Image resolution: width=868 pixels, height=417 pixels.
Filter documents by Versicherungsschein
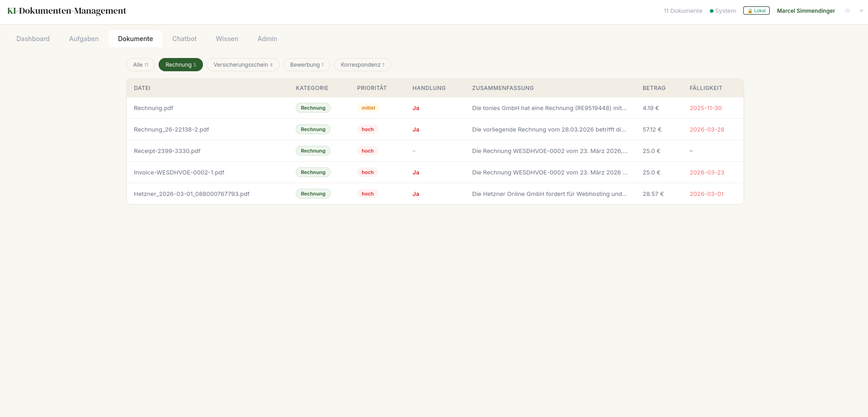tap(243, 65)
